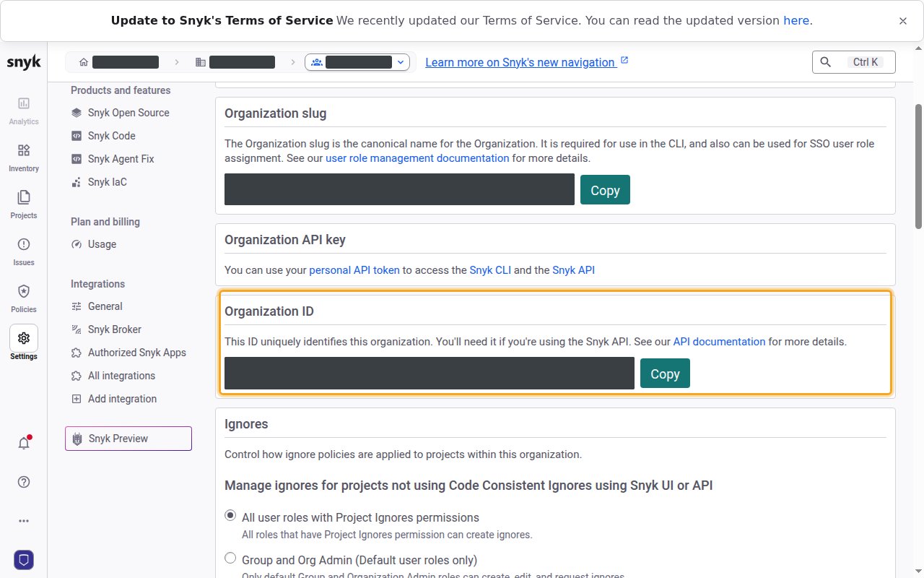
Task: Go to Projects in sidebar
Action: (x=24, y=204)
